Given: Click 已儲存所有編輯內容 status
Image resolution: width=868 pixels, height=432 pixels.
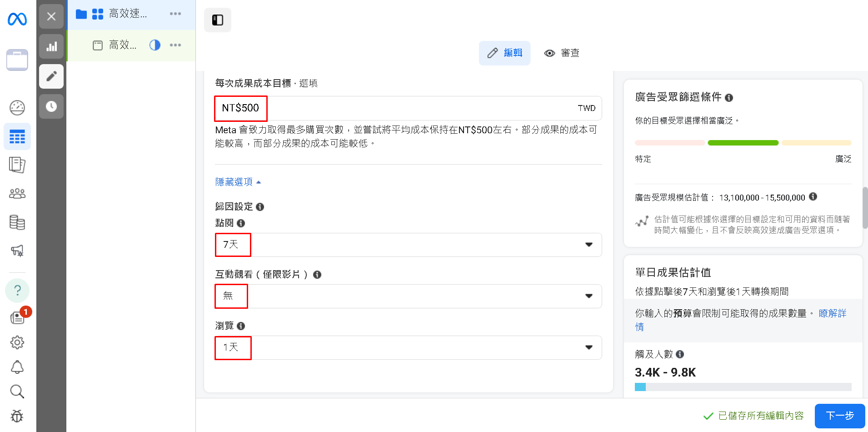Looking at the screenshot, I should (x=753, y=416).
